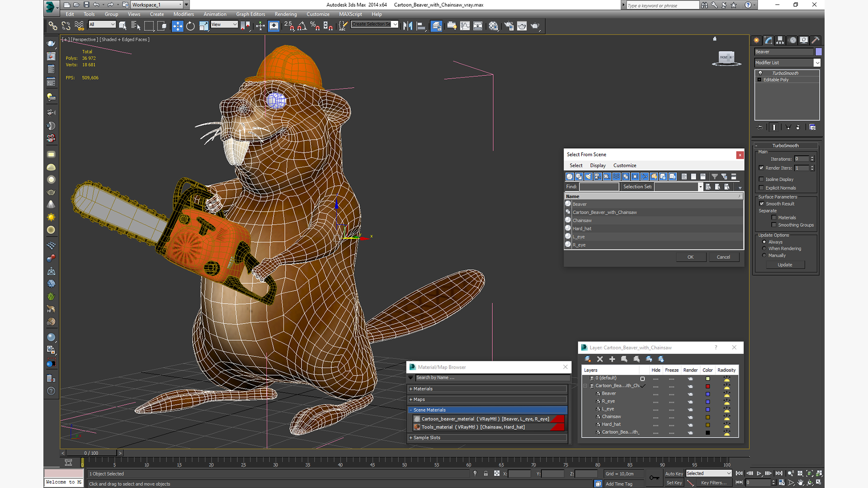Open the selection filter All dropdown
The width and height of the screenshot is (868, 488).
pos(102,24)
